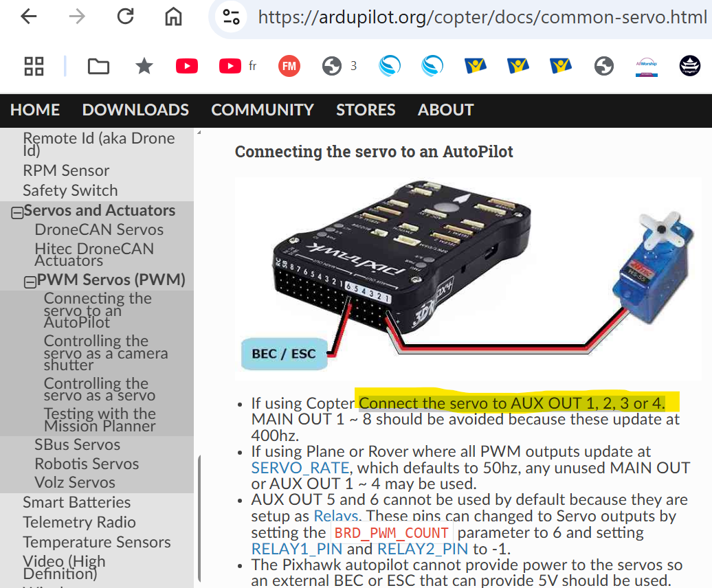Click the Connecting the servo to an AutoPilot heading
This screenshot has height=588, width=712.
coord(374,152)
